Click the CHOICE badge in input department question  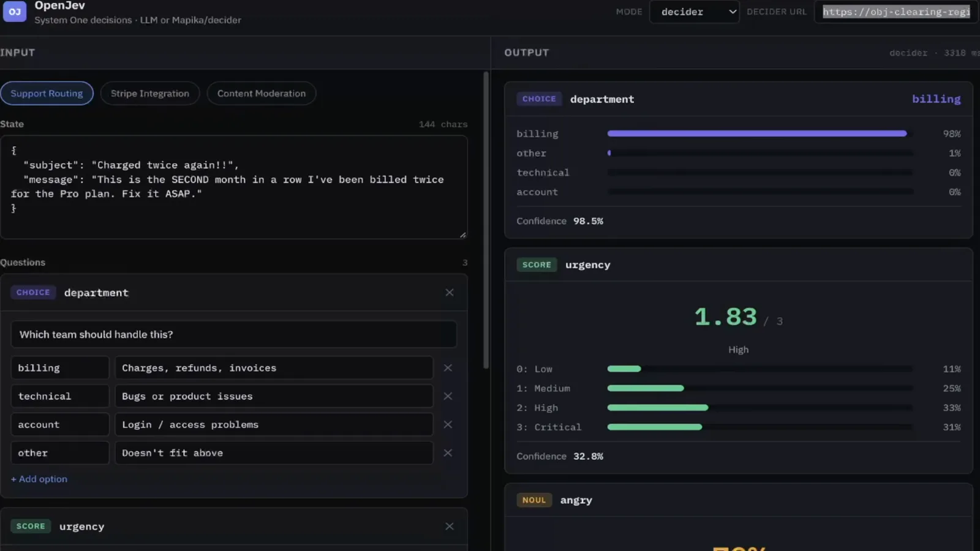click(x=33, y=293)
